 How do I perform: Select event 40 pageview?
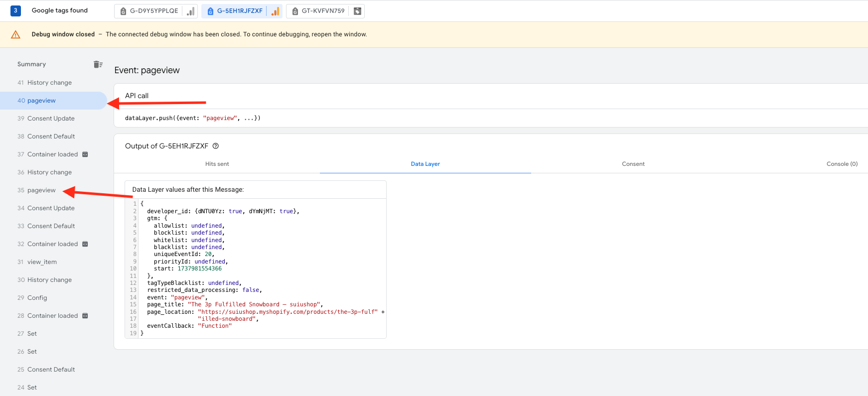click(x=53, y=101)
